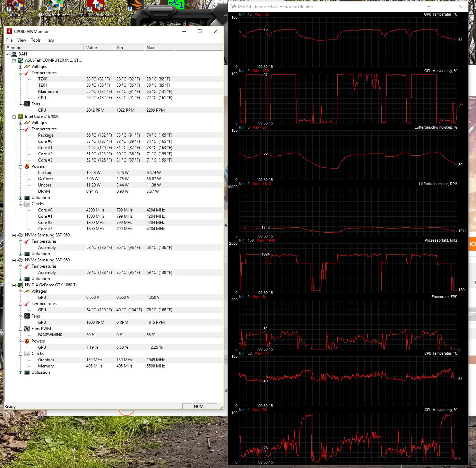Viewport: 476px width, 468px height.
Task: Collapse the ASUSTeK COMPUTER INC. node
Action: point(14,61)
